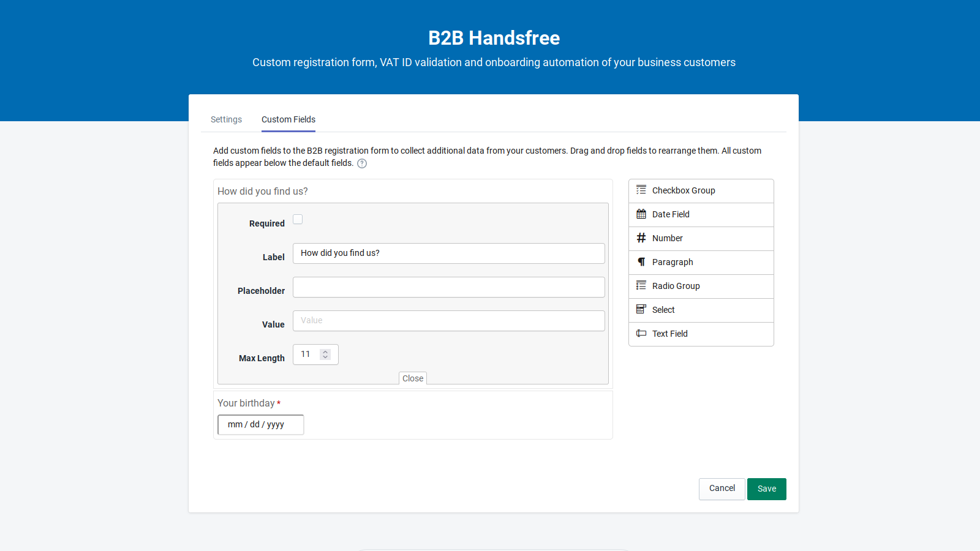Click the Cancel button
The width and height of the screenshot is (980, 551).
722,489
